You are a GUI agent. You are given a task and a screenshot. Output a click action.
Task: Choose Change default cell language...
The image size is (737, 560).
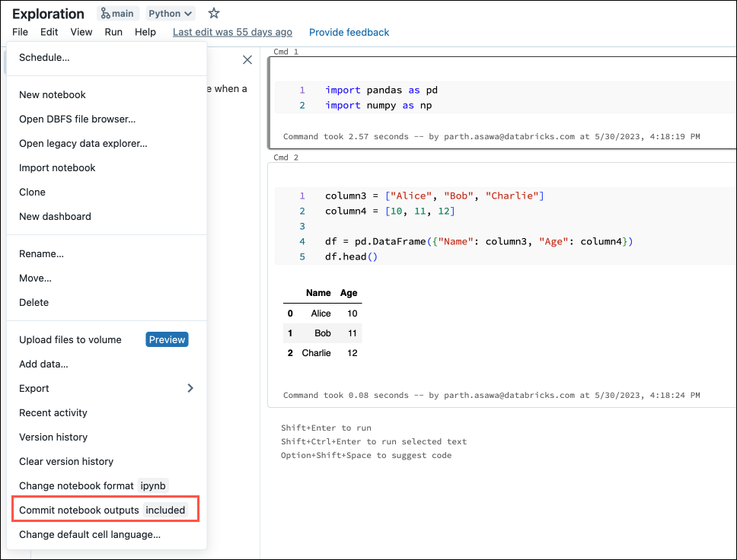click(90, 534)
